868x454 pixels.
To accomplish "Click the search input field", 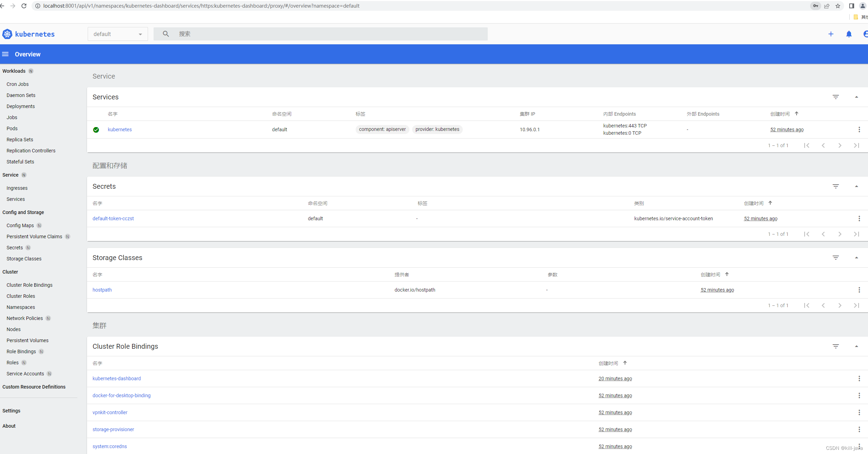I will coord(321,34).
